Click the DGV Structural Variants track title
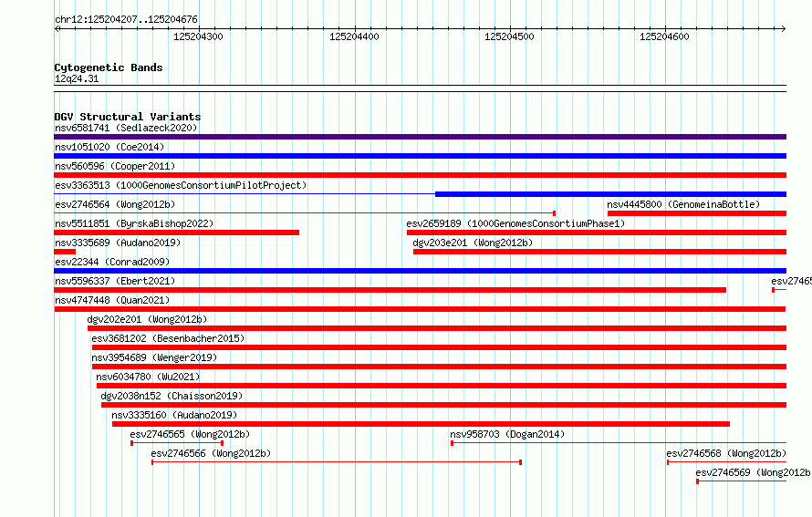The image size is (812, 517). click(128, 117)
